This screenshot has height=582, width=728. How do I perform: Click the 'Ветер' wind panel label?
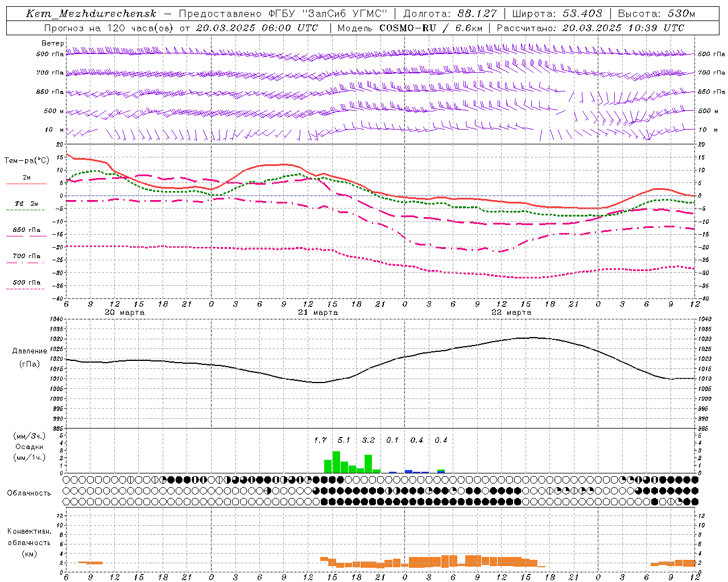(x=53, y=43)
